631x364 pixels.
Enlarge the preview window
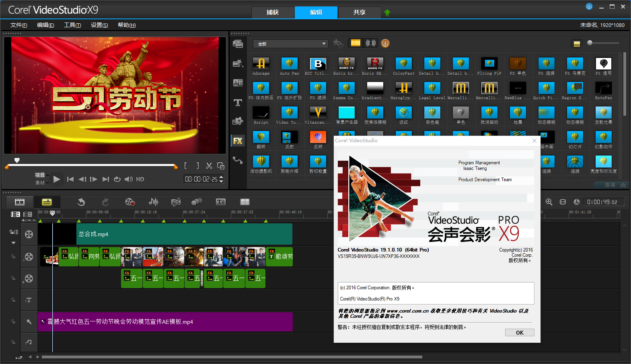tap(221, 166)
